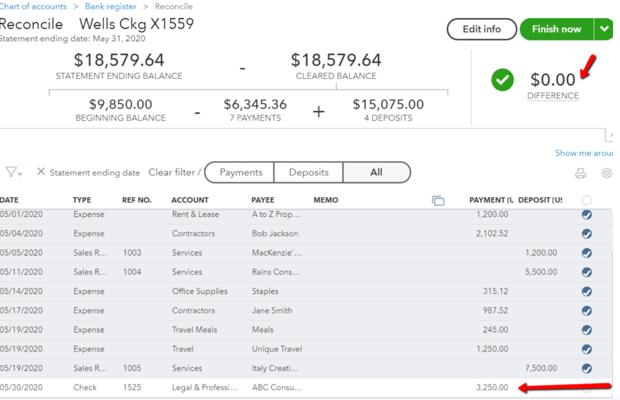Sort by the ACCOUNT column header
620x400 pixels.
190,200
